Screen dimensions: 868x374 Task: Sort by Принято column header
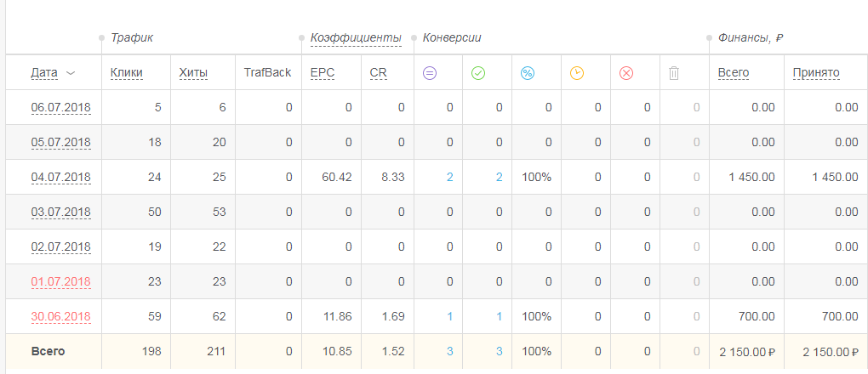(x=816, y=73)
